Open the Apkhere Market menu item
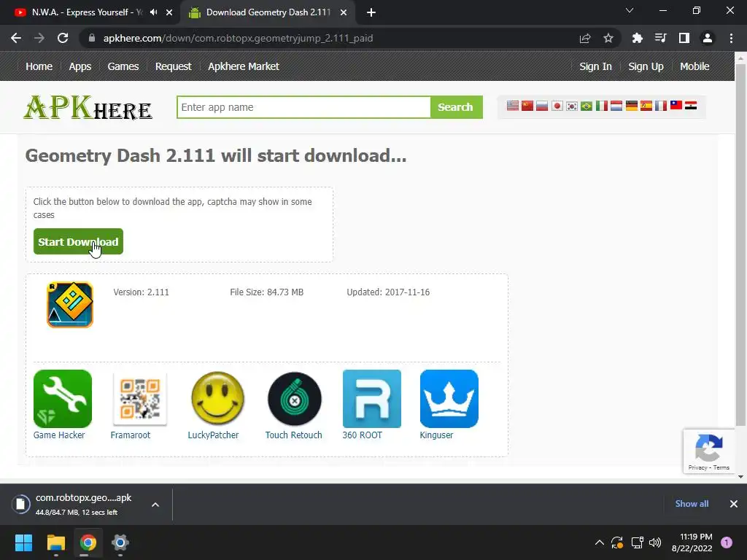The height and width of the screenshot is (560, 747). (x=244, y=66)
